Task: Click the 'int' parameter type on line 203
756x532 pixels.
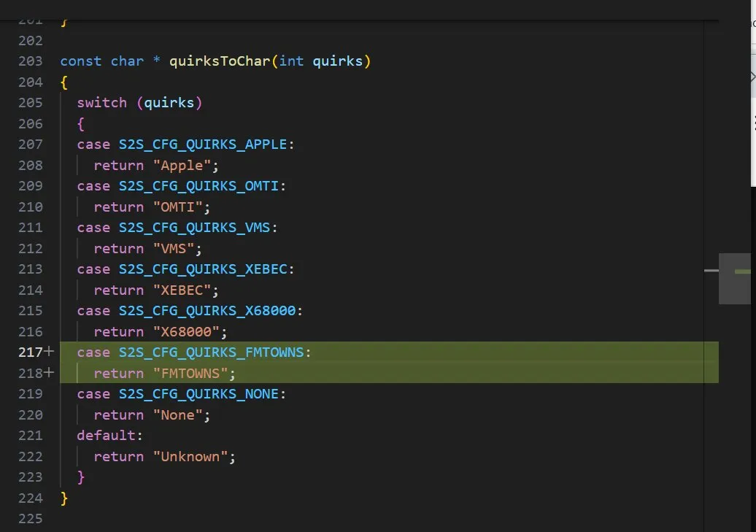Action: pyautogui.click(x=291, y=61)
